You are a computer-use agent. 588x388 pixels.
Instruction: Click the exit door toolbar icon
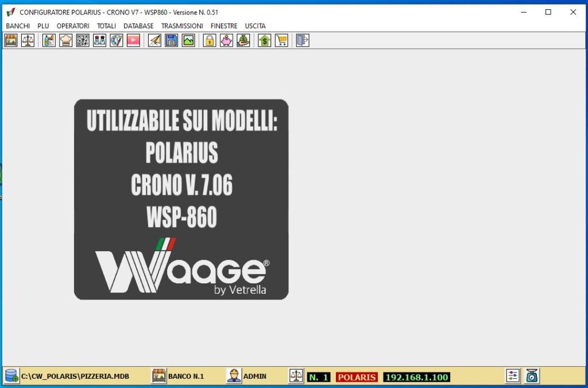tap(303, 40)
